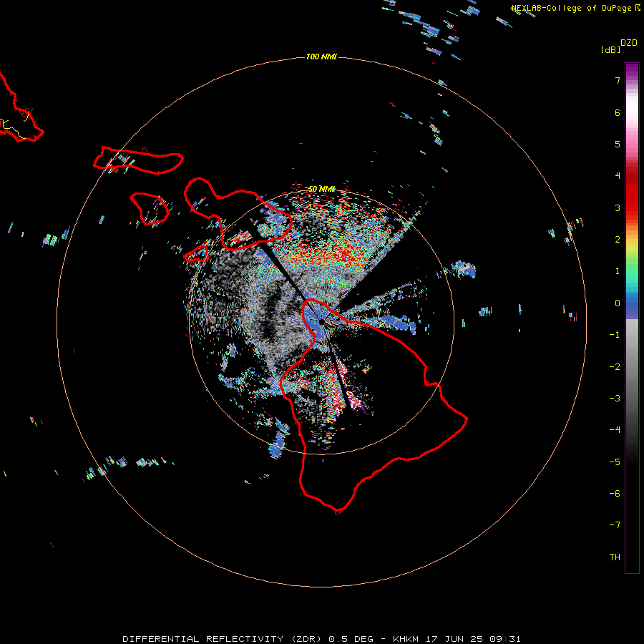644x644 pixels.
Task: Click the DZD legend title
Action: point(629,43)
